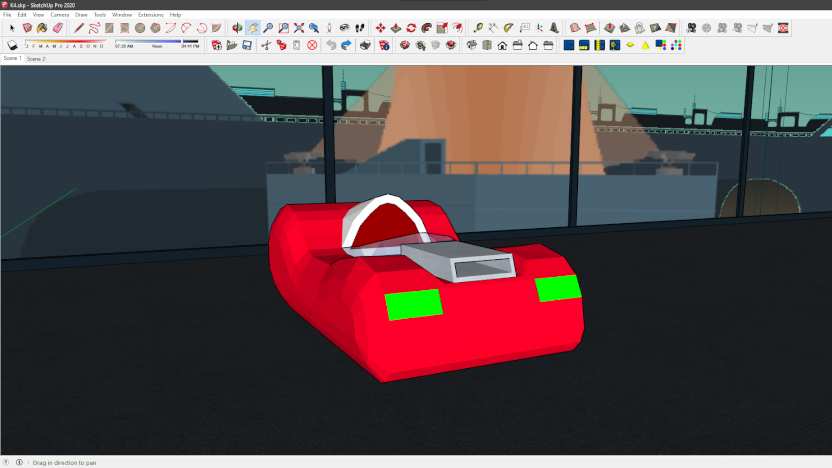
Task: Click the highlighted Pan hand tool
Action: pos(253,28)
